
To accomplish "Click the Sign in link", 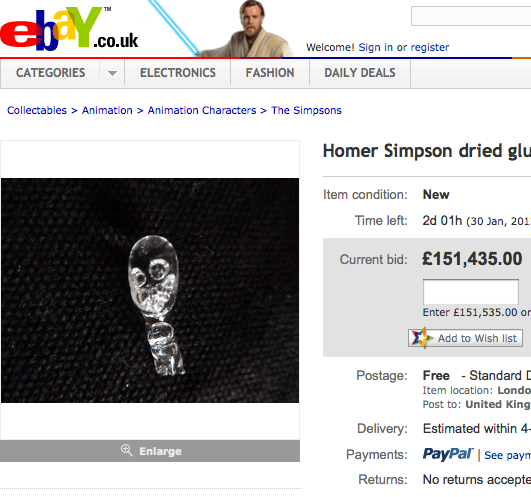I will (x=376, y=47).
